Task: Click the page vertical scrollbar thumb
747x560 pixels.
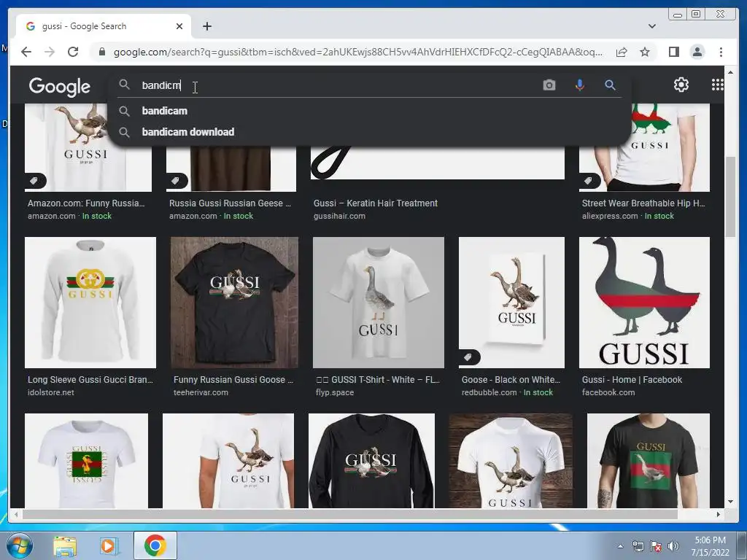Action: click(x=729, y=197)
